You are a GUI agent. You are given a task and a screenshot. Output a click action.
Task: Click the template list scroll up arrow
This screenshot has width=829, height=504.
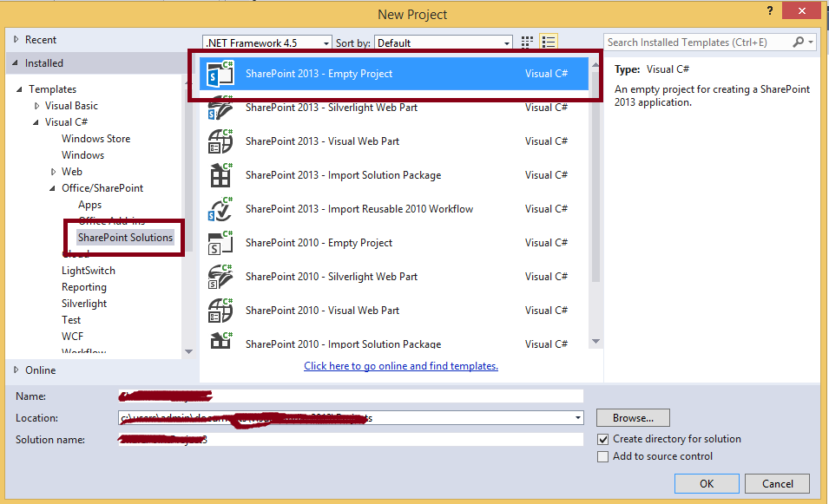(595, 64)
